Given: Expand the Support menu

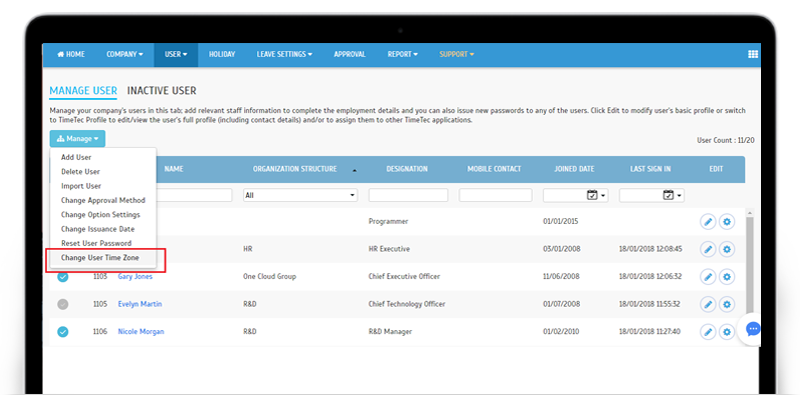Looking at the screenshot, I should (457, 54).
